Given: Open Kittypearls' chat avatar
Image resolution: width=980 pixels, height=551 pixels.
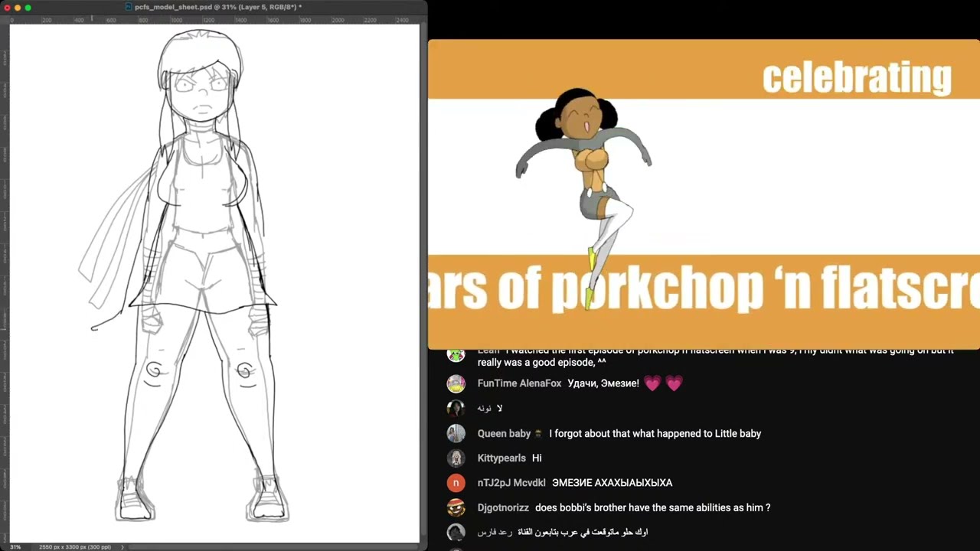Looking at the screenshot, I should click(x=456, y=458).
